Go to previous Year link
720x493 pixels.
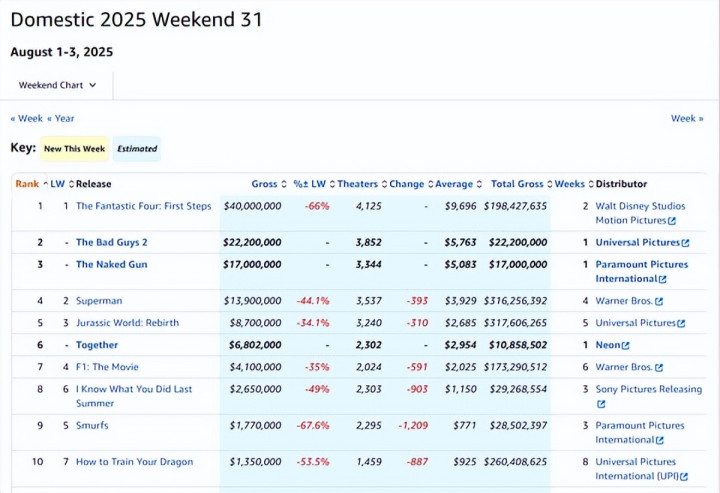point(61,118)
